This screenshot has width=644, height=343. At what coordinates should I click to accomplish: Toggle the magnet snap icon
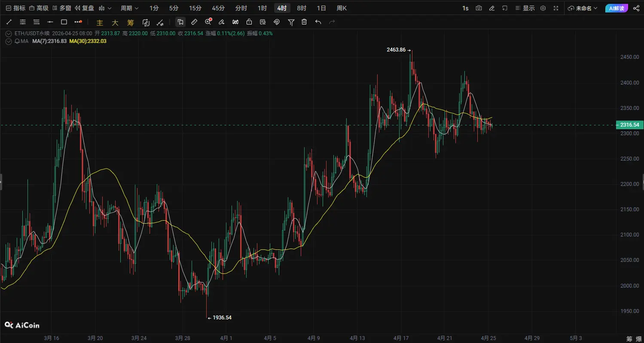(x=277, y=22)
